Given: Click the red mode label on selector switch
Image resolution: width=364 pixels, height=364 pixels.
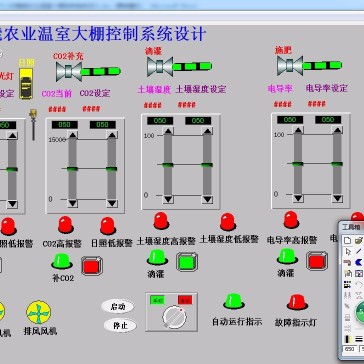Looking at the screenshot, I should [x=185, y=299].
